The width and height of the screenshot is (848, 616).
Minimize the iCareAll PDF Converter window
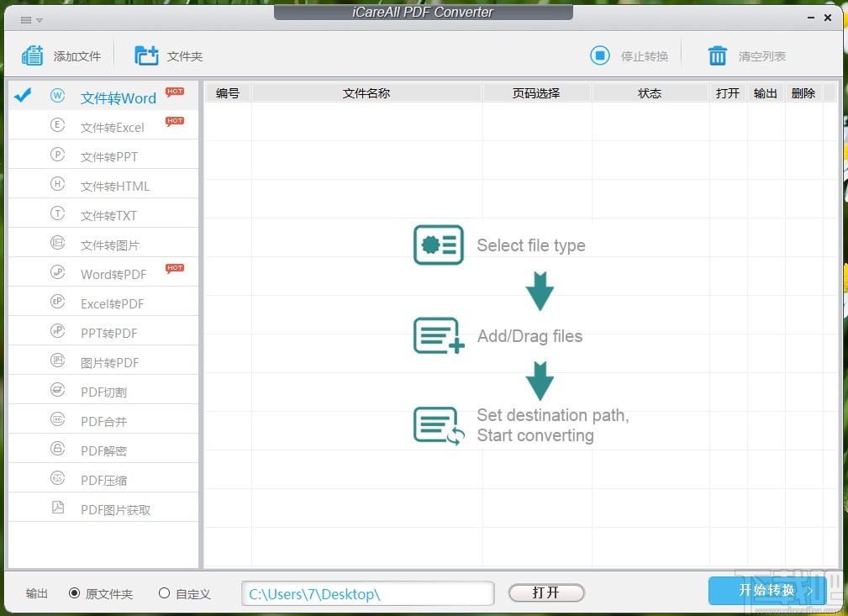(811, 18)
